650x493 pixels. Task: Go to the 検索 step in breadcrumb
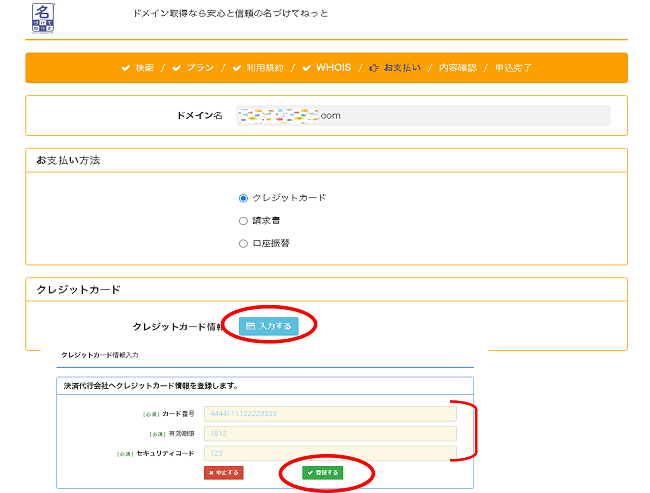pos(145,68)
